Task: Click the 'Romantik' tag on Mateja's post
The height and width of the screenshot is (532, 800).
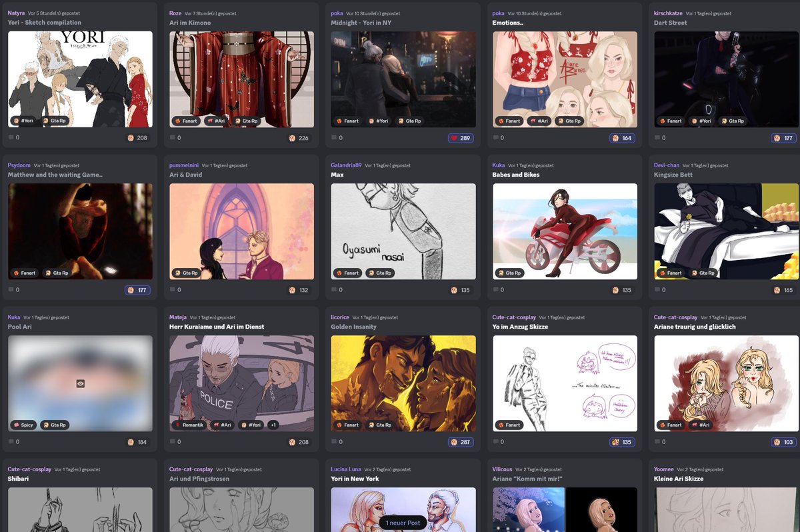Action: [189, 425]
